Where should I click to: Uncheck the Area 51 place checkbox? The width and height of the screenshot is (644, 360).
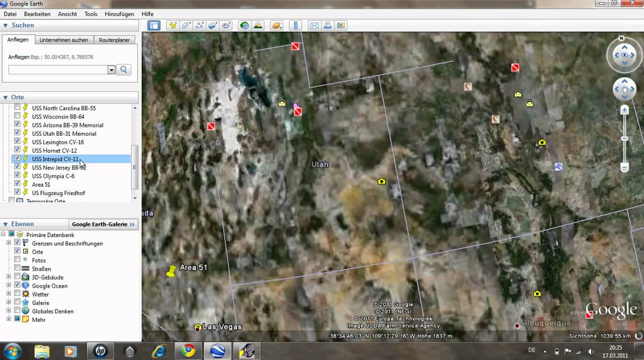(x=18, y=184)
